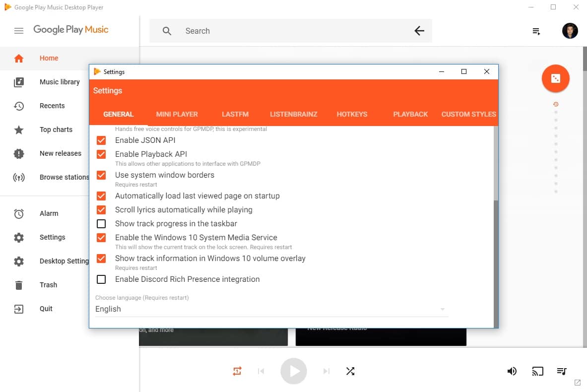The image size is (587, 392).
Task: Open the queue icon near profile avatar
Action: click(536, 31)
